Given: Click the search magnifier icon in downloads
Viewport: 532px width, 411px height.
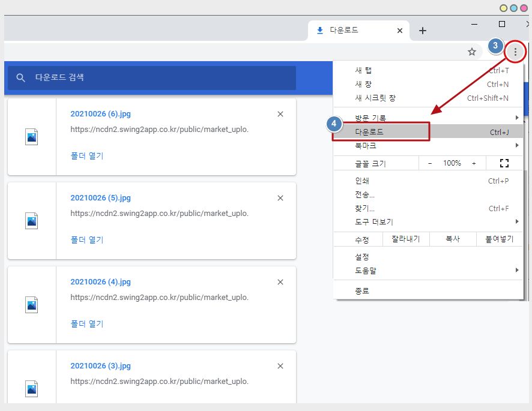Looking at the screenshot, I should [21, 78].
